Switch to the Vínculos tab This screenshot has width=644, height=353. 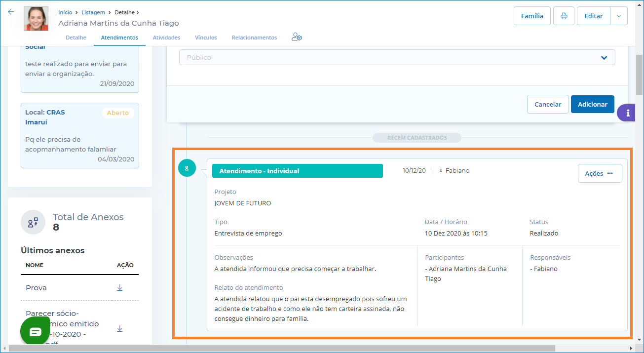tap(206, 38)
